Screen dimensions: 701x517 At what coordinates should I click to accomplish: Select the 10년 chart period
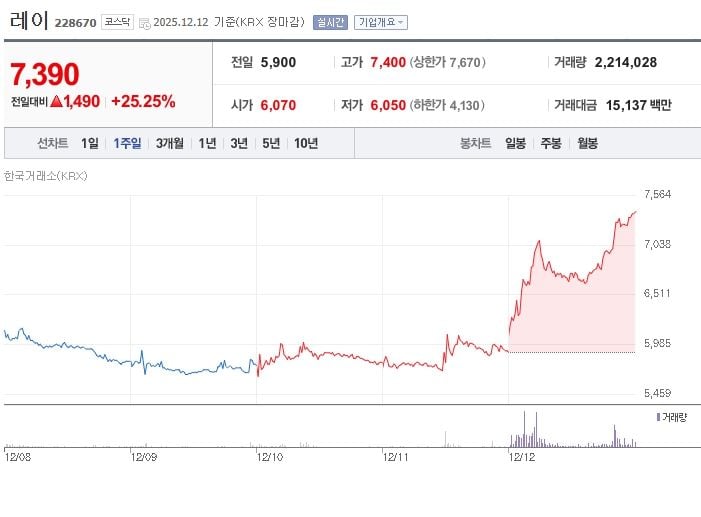point(306,143)
